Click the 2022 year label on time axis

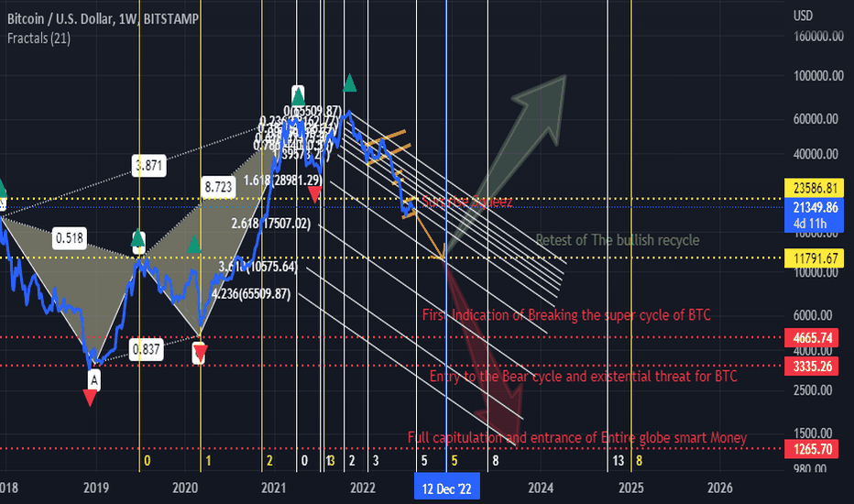[363, 488]
